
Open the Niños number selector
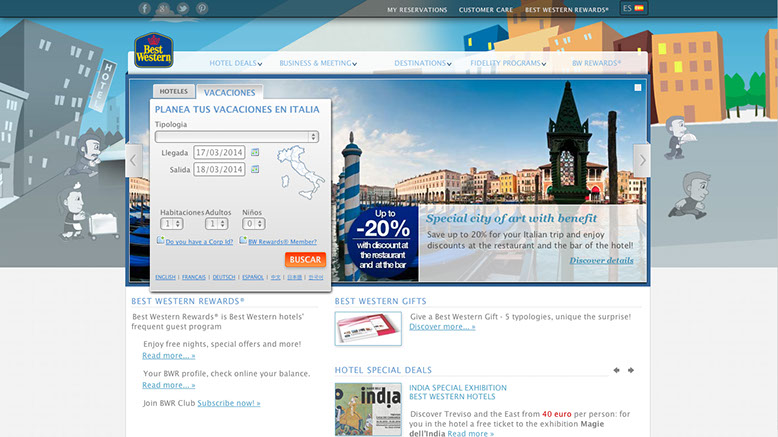(254, 224)
